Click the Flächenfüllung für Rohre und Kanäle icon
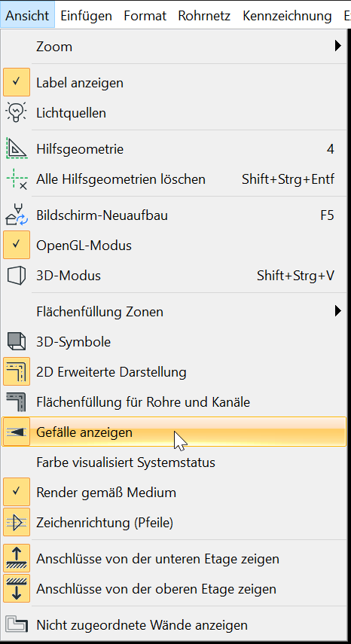This screenshot has width=351, height=644. coord(17,402)
